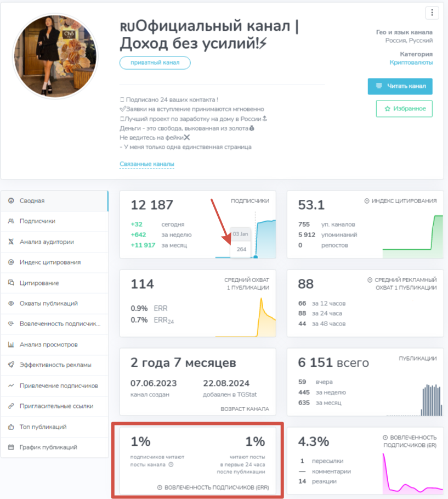Go to Анализ аудитории section
This screenshot has height=499, width=448.
54,242
